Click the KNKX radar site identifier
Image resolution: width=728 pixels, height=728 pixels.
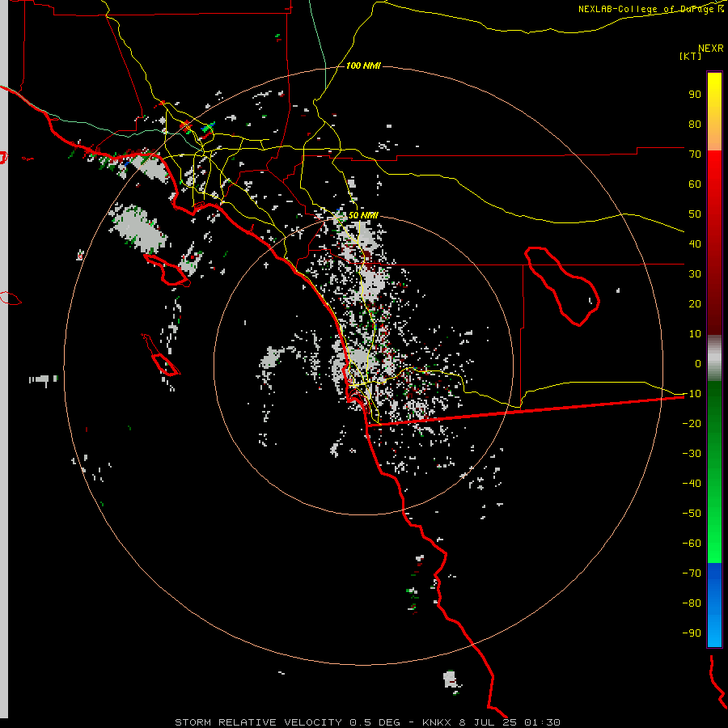[x=437, y=722]
